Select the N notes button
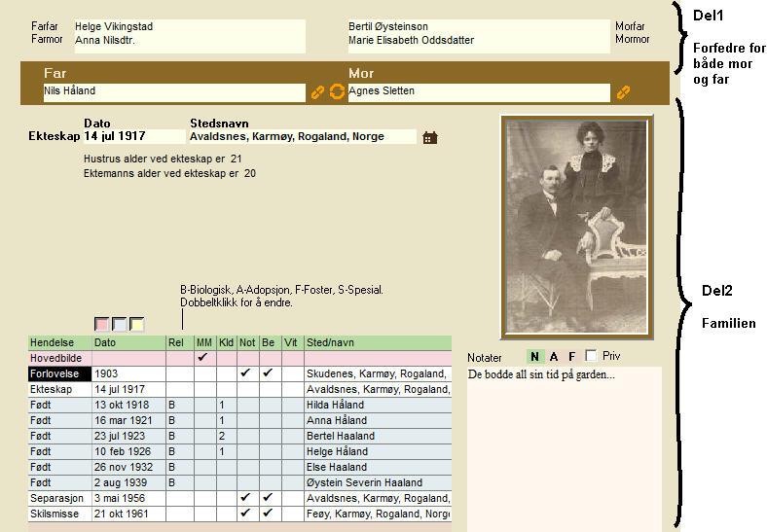The width and height of the screenshot is (767, 532). pos(534,357)
